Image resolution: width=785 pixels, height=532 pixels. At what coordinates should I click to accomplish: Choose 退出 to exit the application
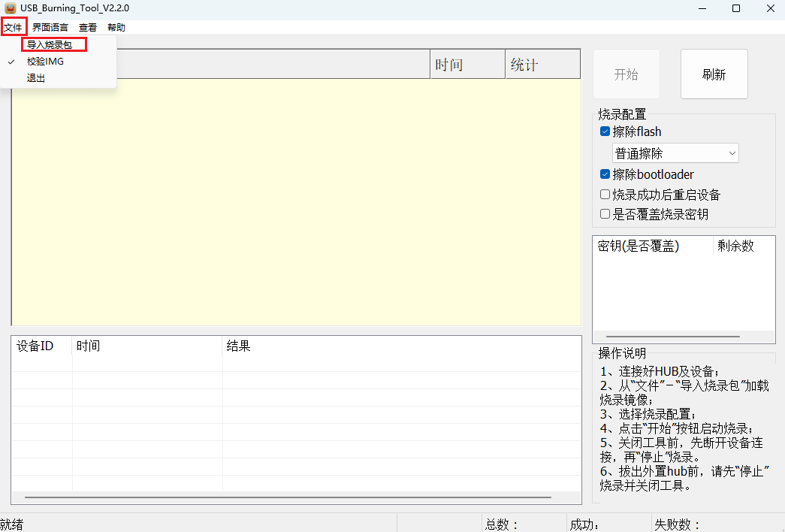[35, 77]
